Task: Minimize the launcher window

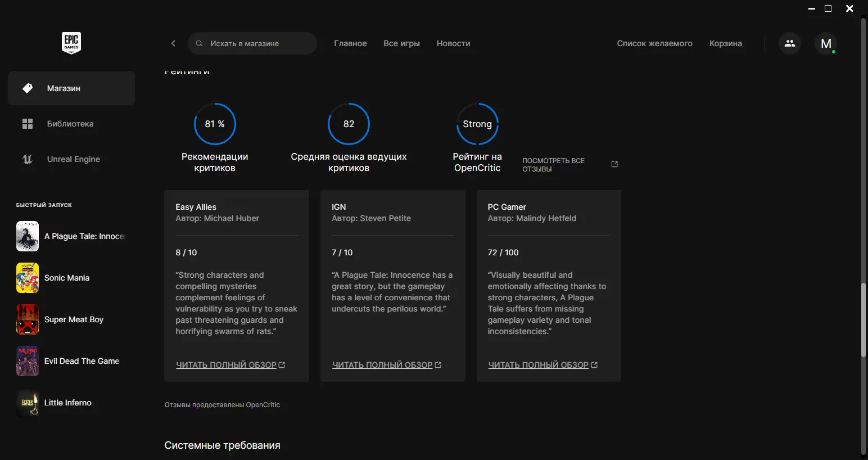Action: [x=812, y=8]
